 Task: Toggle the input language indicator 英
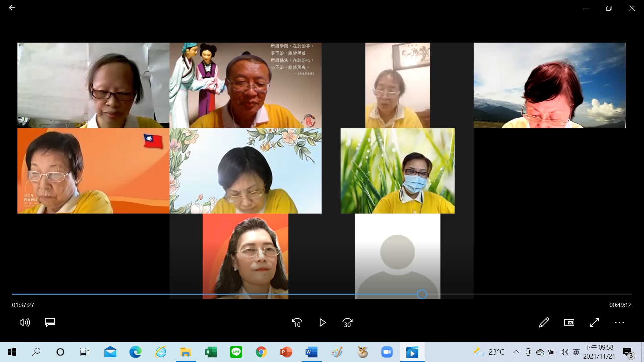tap(576, 352)
